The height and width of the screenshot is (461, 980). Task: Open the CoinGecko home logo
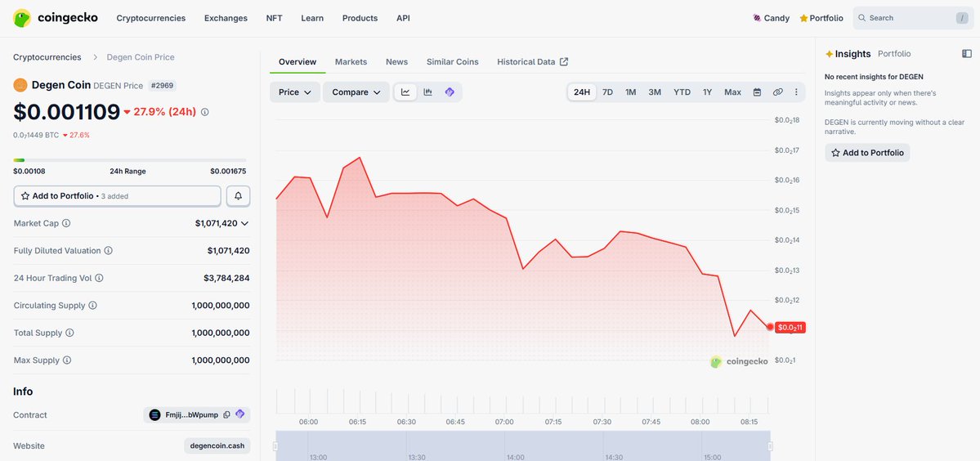[x=55, y=18]
